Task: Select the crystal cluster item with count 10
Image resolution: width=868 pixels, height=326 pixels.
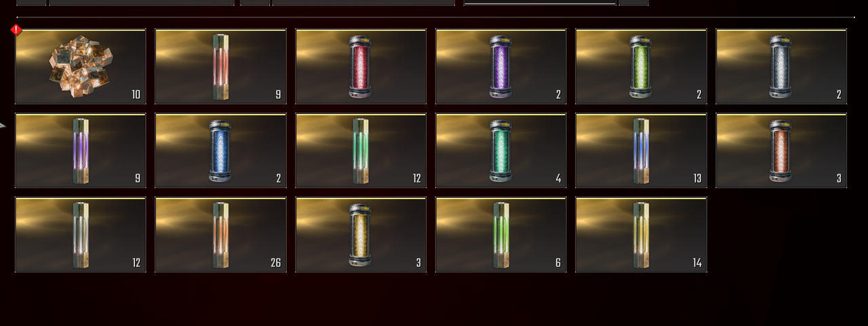Action: (x=81, y=66)
